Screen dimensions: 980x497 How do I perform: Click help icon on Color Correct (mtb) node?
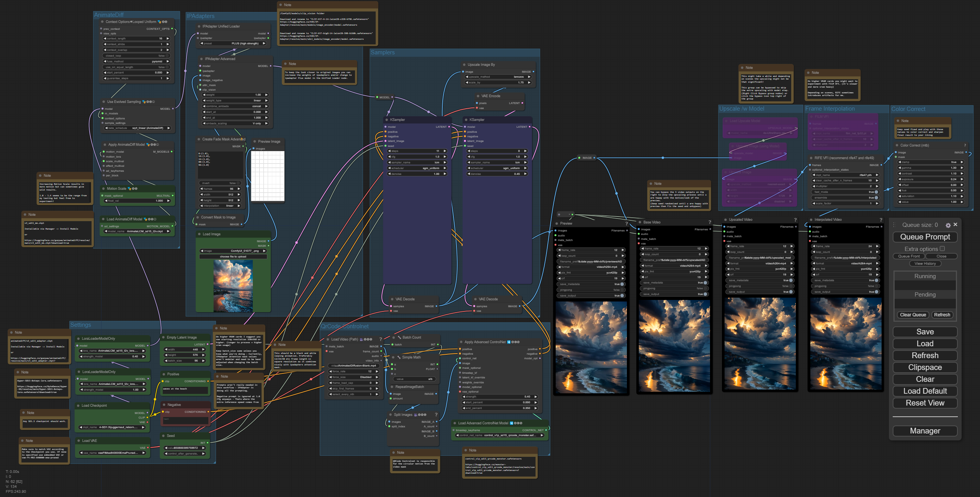coord(965,145)
